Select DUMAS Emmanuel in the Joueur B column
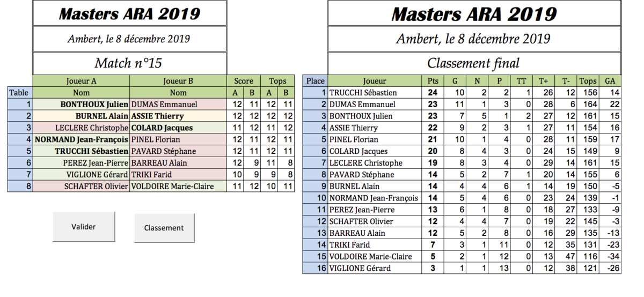Image resolution: width=644 pixels, height=297 pixels. [178, 104]
